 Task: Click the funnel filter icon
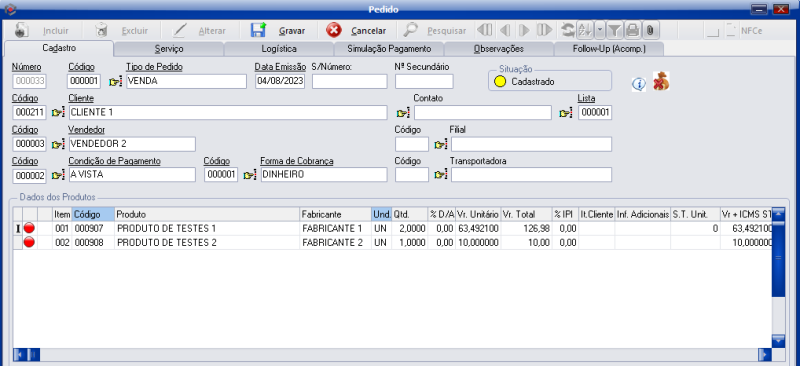[614, 31]
